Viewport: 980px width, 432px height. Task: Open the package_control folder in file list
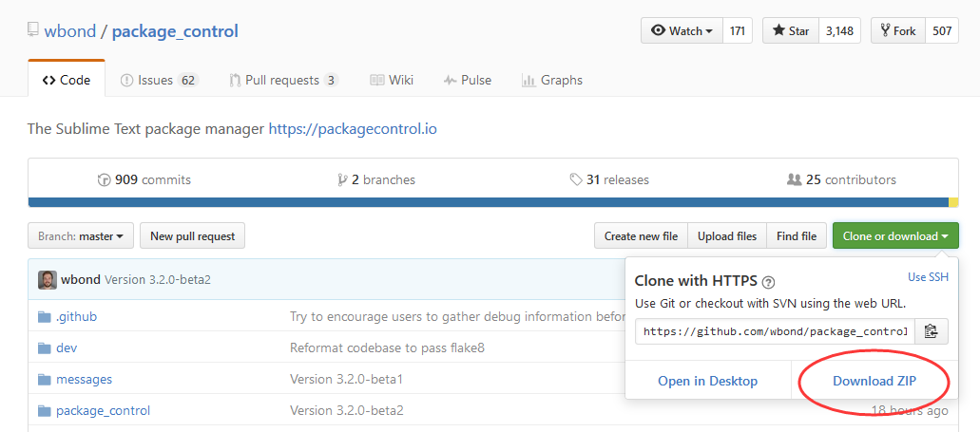pyautogui.click(x=103, y=411)
